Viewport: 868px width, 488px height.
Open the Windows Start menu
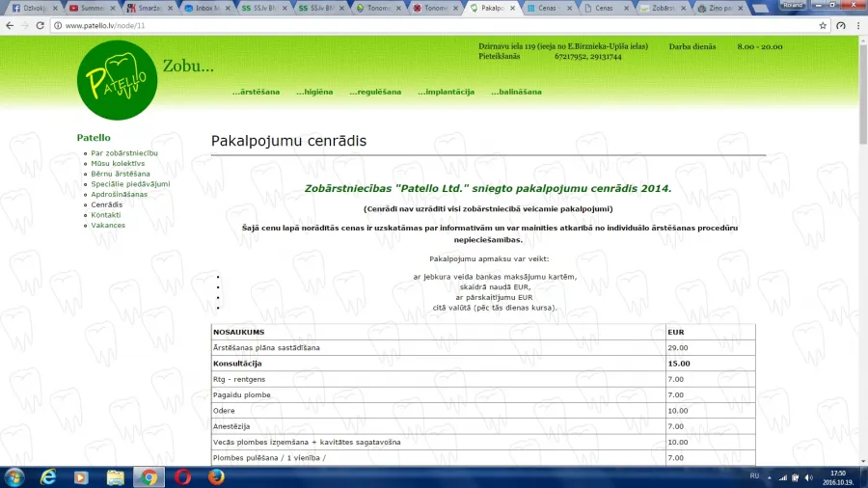coord(14,477)
